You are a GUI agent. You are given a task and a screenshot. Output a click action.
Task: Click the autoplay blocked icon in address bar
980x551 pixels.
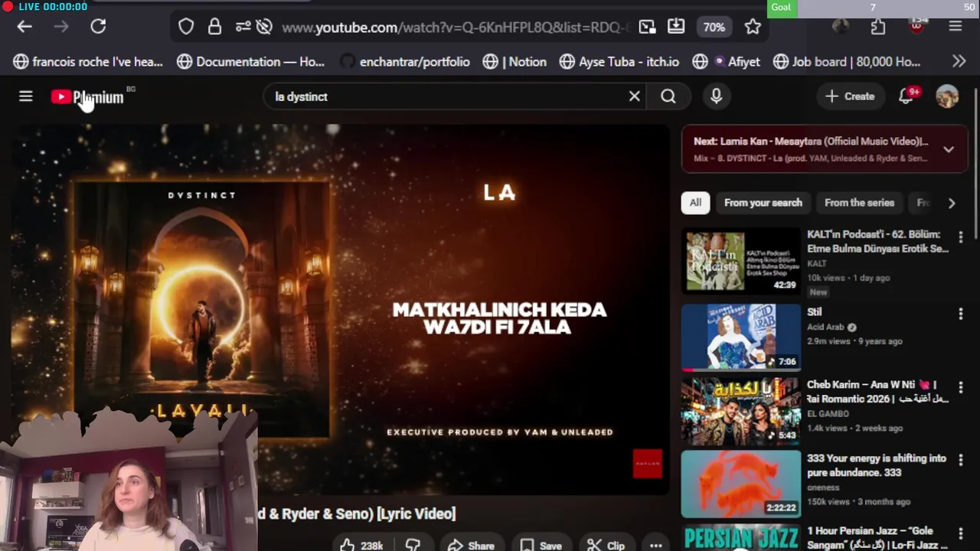click(x=264, y=27)
